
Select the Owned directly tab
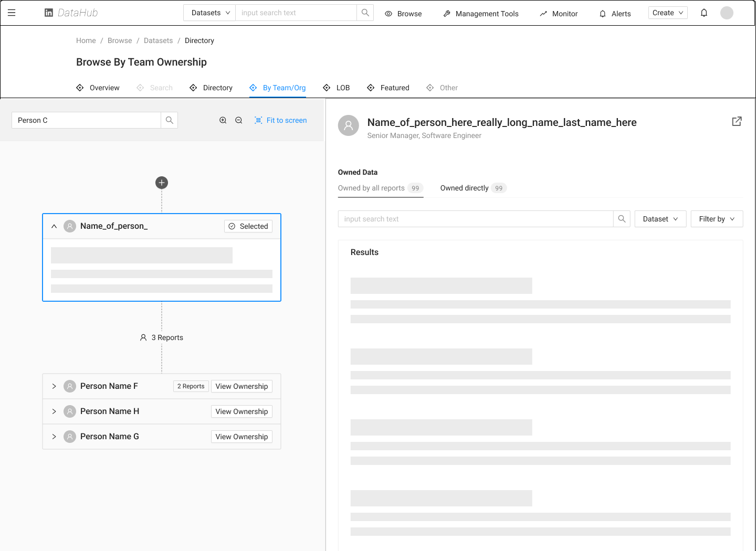point(473,188)
